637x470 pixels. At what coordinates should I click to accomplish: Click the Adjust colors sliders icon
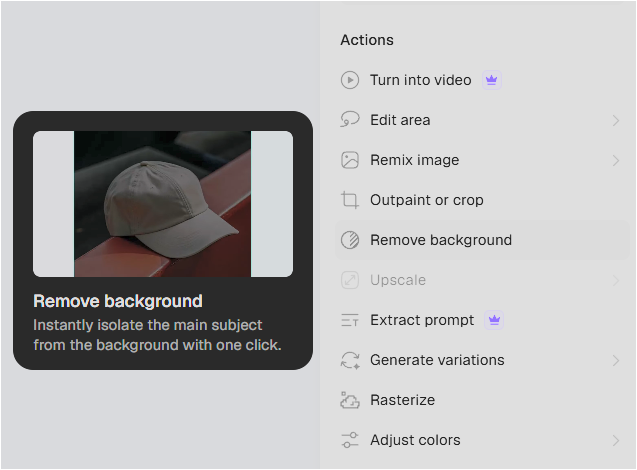pyautogui.click(x=350, y=440)
